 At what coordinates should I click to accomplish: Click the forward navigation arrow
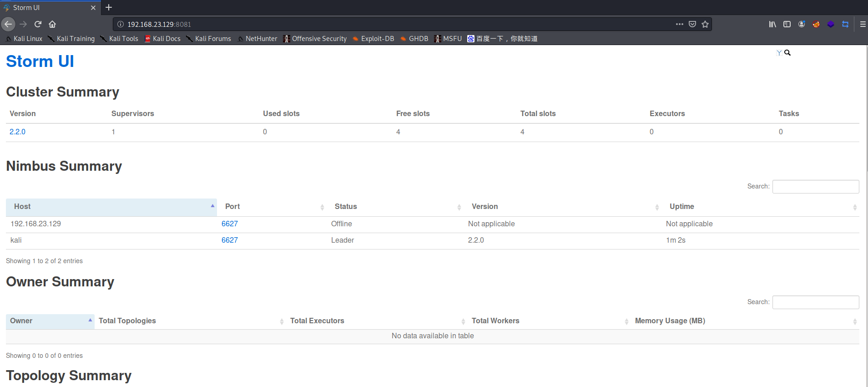click(23, 24)
